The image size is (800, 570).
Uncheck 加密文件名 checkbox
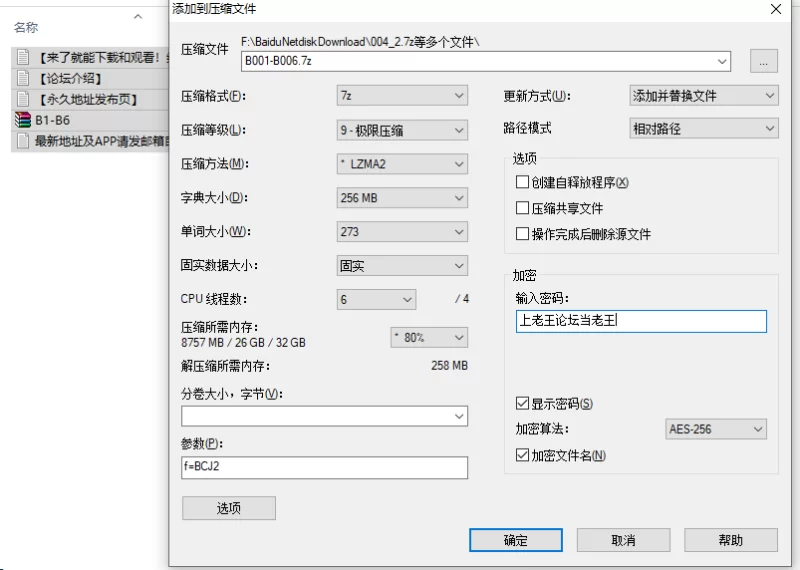[x=522, y=455]
